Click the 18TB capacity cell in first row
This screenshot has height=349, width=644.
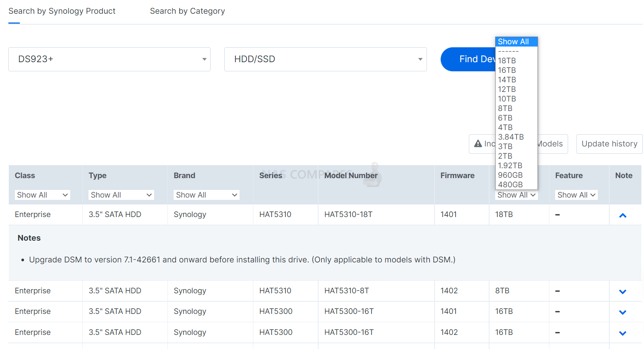(504, 214)
